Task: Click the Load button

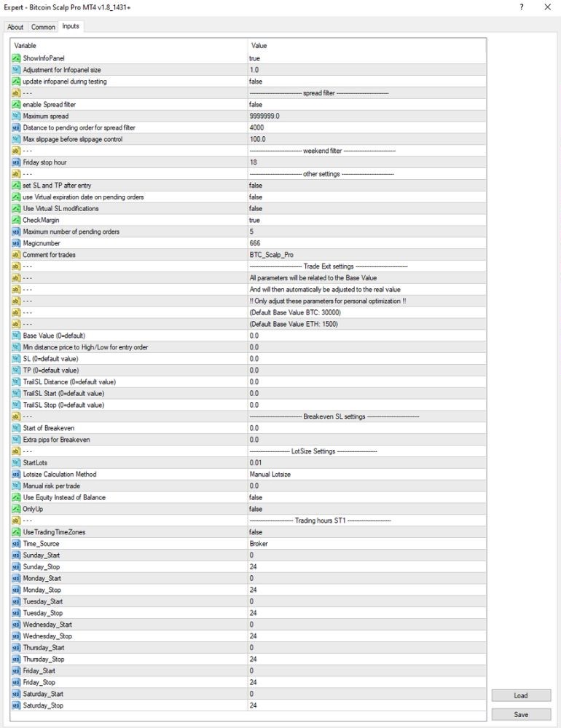Action: [521, 695]
